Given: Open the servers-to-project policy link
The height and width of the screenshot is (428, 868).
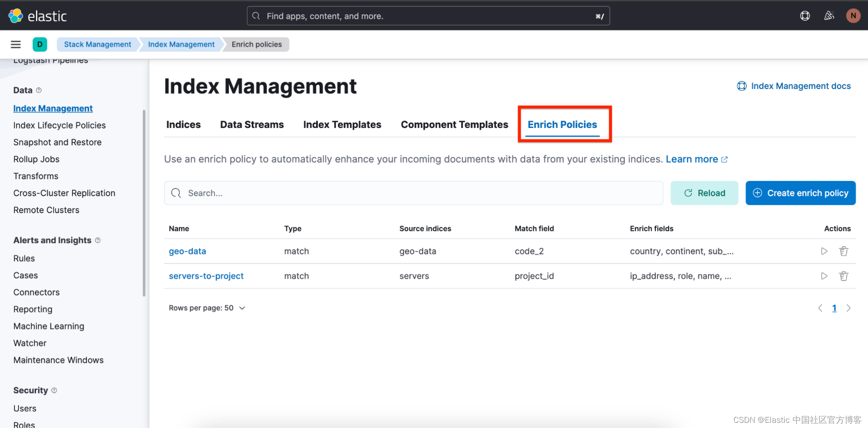Looking at the screenshot, I should (206, 276).
